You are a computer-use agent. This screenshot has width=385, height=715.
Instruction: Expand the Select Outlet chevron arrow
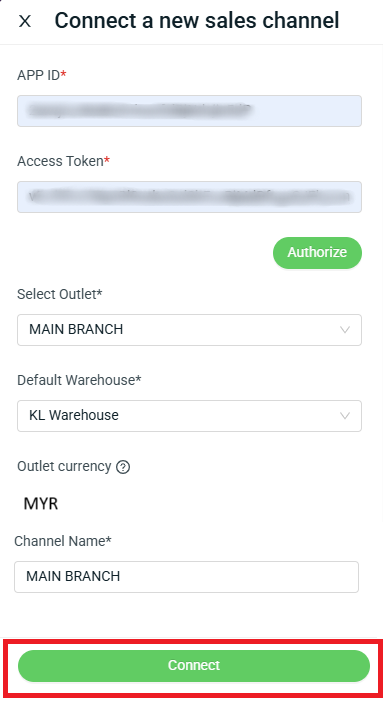[x=345, y=330]
